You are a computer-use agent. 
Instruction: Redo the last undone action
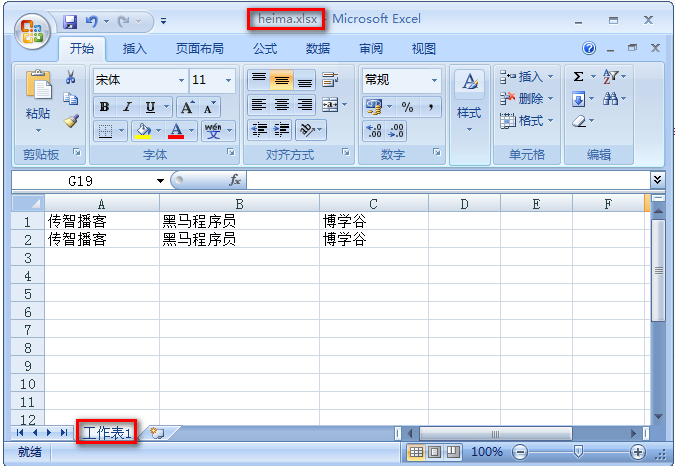coord(124,21)
